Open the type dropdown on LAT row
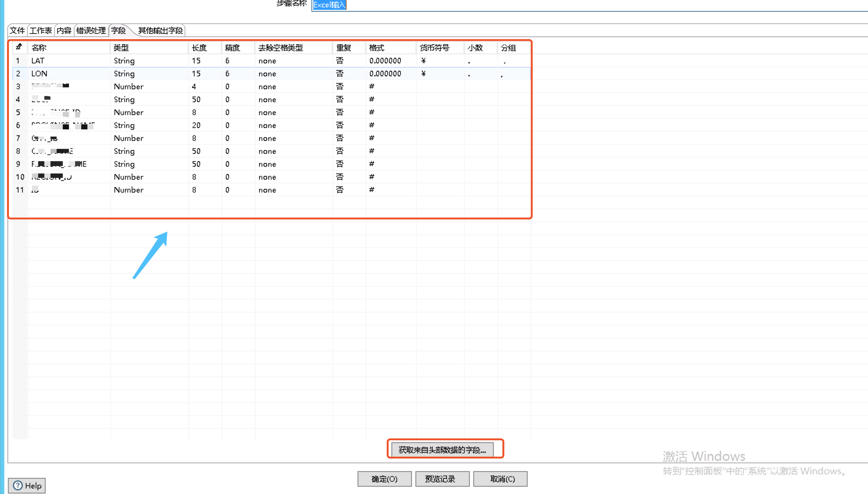Screen dimensions: 868x494 point(124,60)
